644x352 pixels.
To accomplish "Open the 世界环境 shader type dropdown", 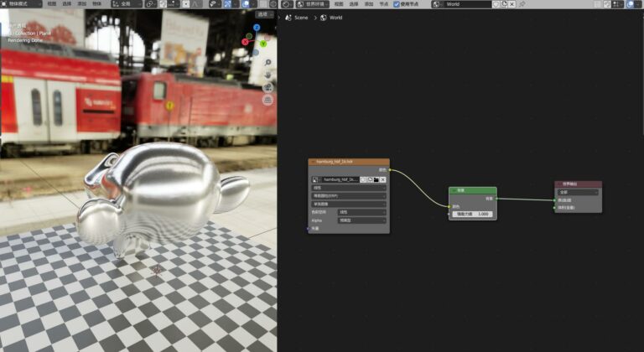I will click(x=313, y=4).
